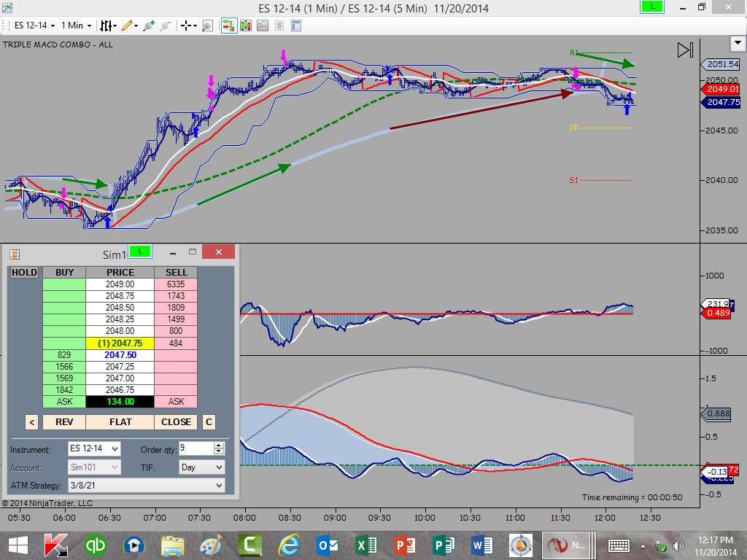Click the 2049.00 price row

tap(120, 284)
